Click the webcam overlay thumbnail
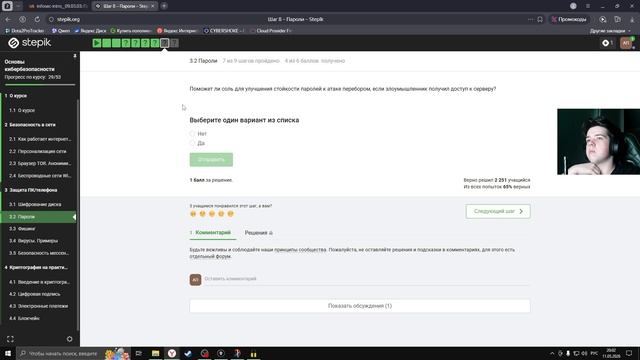Image resolution: width=640 pixels, height=360 pixels. [x=598, y=142]
